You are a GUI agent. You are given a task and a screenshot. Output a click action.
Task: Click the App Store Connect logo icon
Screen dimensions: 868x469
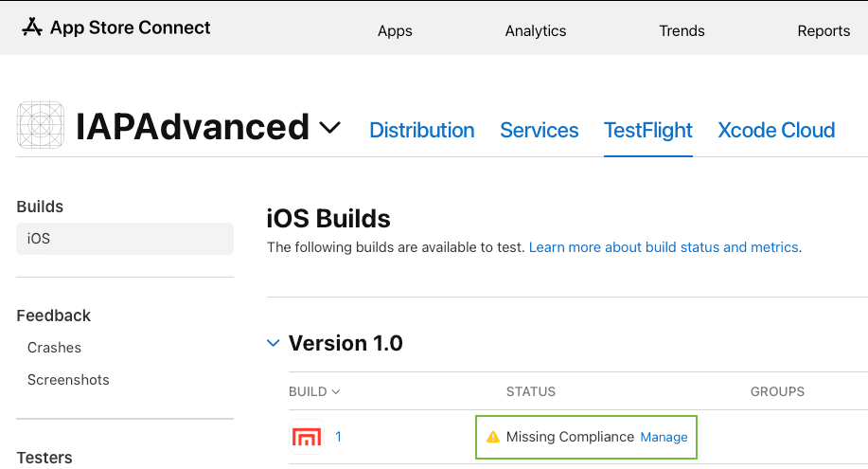[x=32, y=27]
